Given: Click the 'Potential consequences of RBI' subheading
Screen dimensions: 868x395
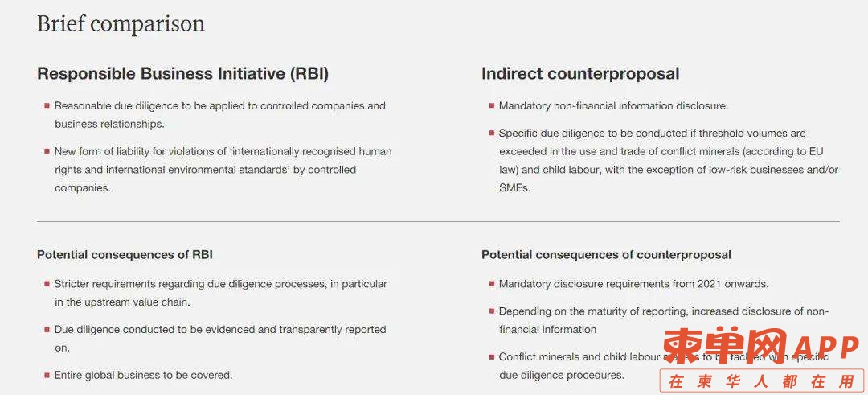Looking at the screenshot, I should click(125, 255).
